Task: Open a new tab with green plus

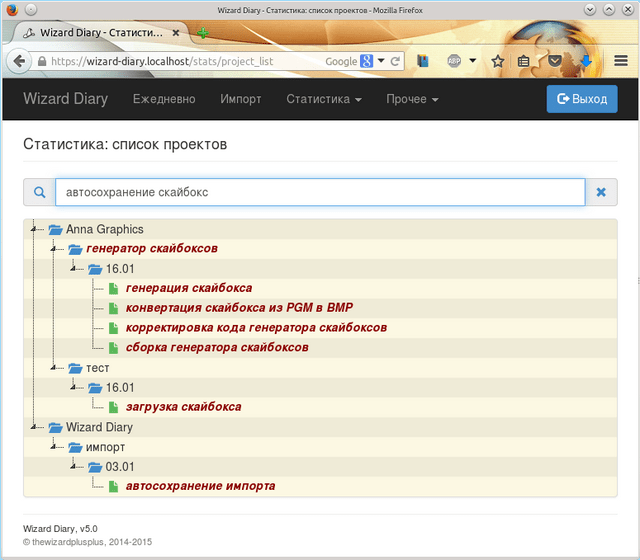Action: point(202,33)
